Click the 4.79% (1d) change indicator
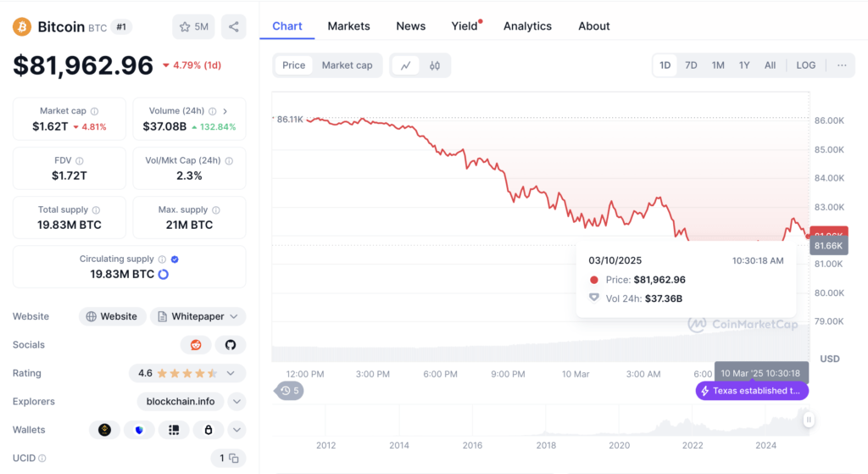 [192, 65]
